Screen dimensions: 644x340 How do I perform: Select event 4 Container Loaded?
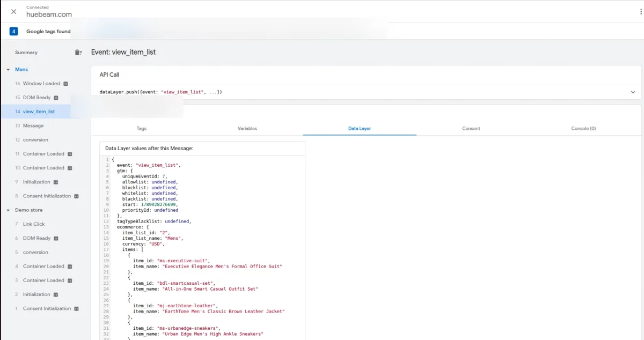(x=43, y=267)
